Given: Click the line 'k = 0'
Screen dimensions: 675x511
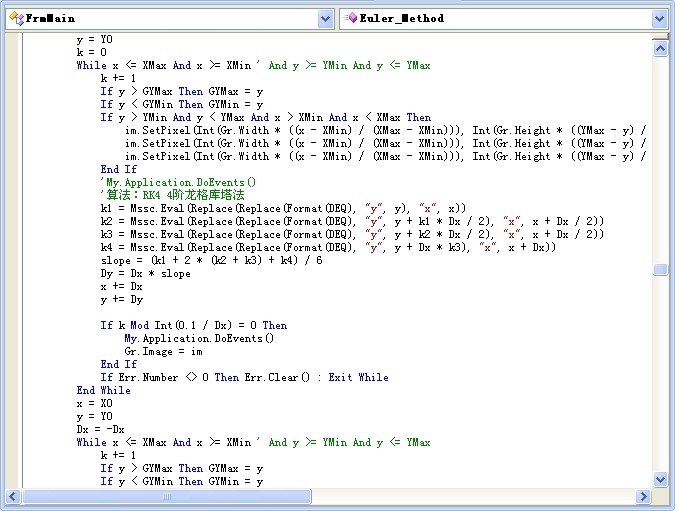Looking at the screenshot, I should pos(91,52).
